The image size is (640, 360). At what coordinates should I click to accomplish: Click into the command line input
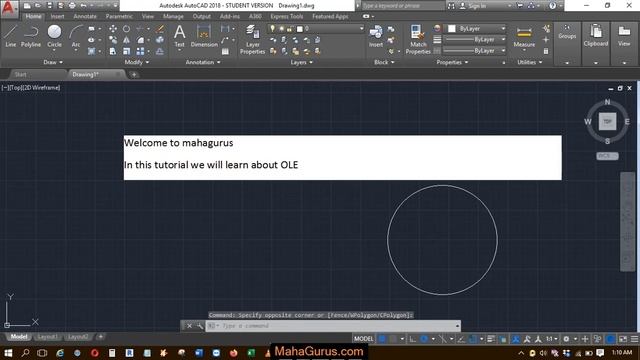[333, 326]
